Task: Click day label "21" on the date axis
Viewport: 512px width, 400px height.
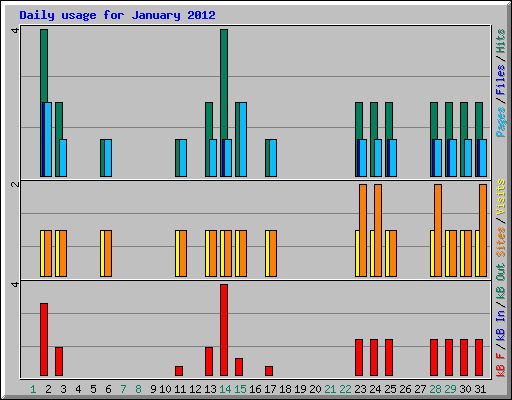Action: 330,389
